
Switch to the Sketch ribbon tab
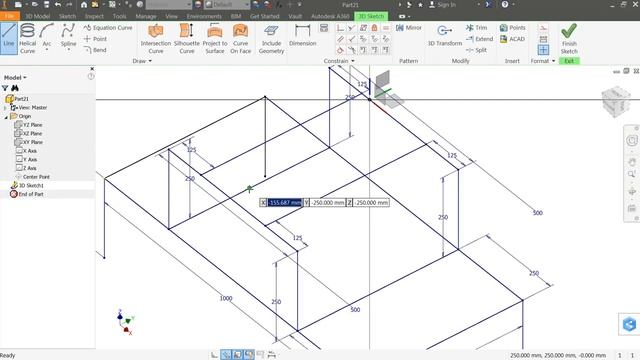click(x=67, y=16)
